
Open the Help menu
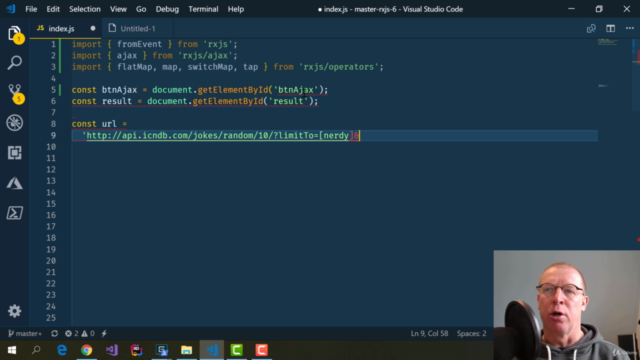point(236,9)
